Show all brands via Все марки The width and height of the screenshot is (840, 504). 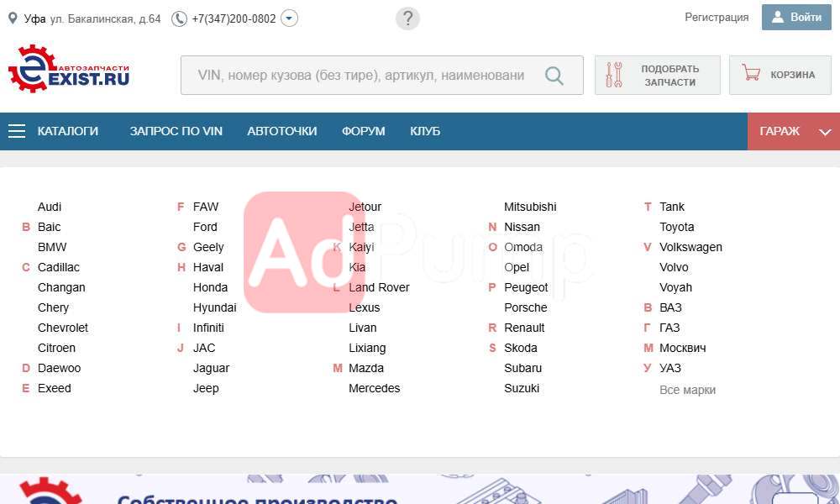pos(687,391)
